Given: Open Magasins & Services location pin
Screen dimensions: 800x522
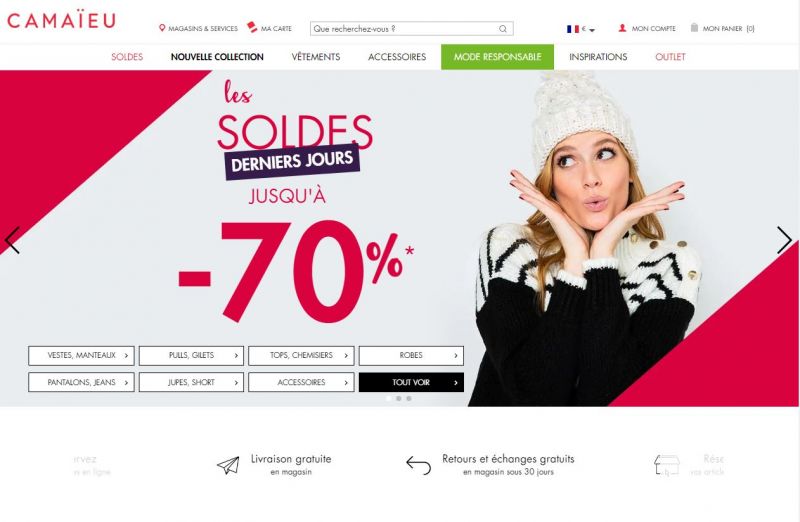Looking at the screenshot, I should pyautogui.click(x=162, y=28).
